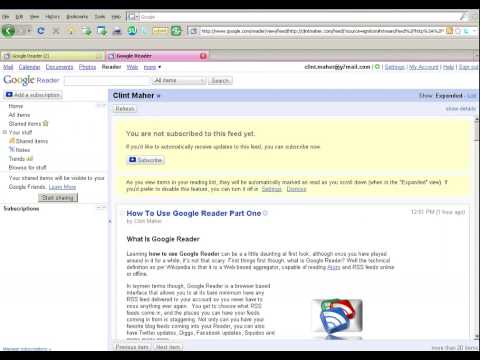Open the browser Edit menu
The width and height of the screenshot is (480, 360).
pos(19,17)
